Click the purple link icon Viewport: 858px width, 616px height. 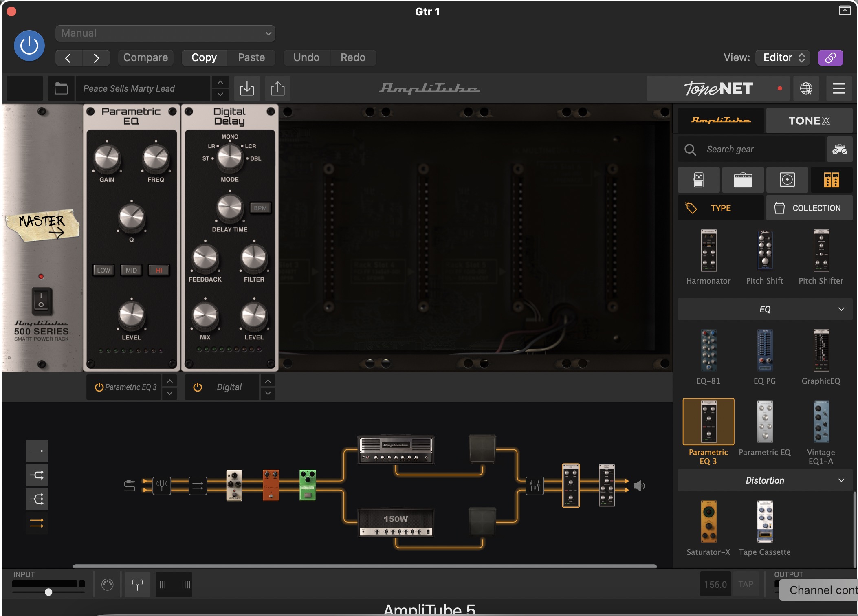tap(830, 57)
